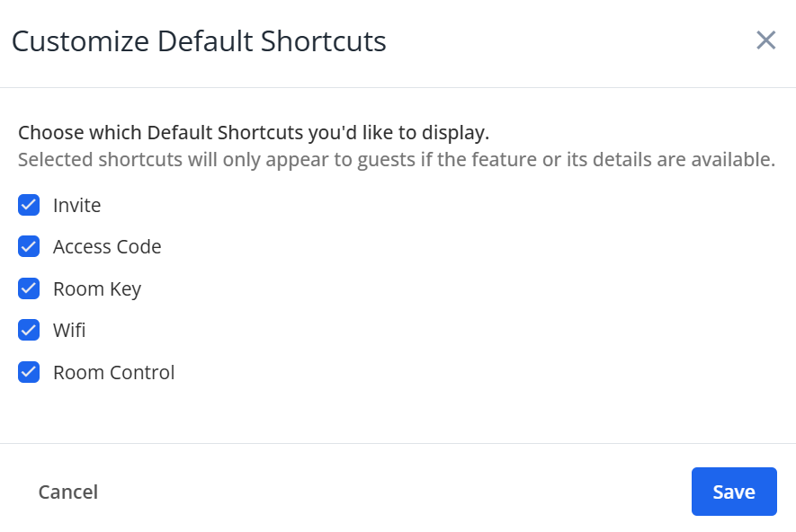Cancel the shortcut customization

[68, 492]
